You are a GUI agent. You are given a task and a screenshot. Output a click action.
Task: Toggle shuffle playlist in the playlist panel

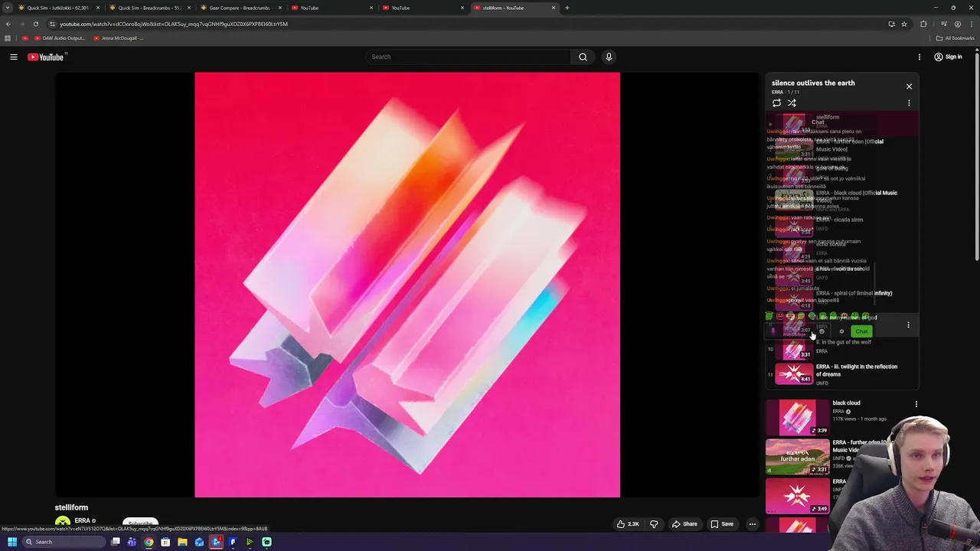792,103
